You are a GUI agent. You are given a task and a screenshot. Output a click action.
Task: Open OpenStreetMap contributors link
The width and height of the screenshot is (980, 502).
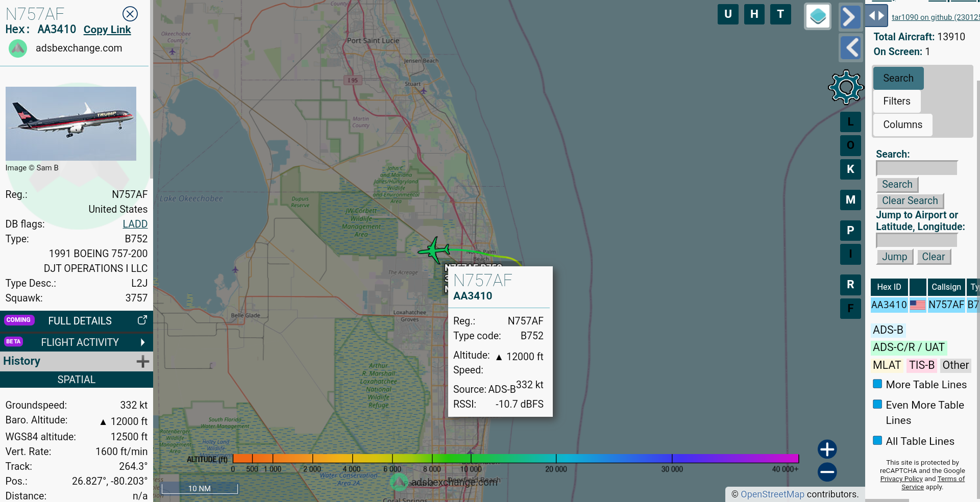tap(772, 494)
